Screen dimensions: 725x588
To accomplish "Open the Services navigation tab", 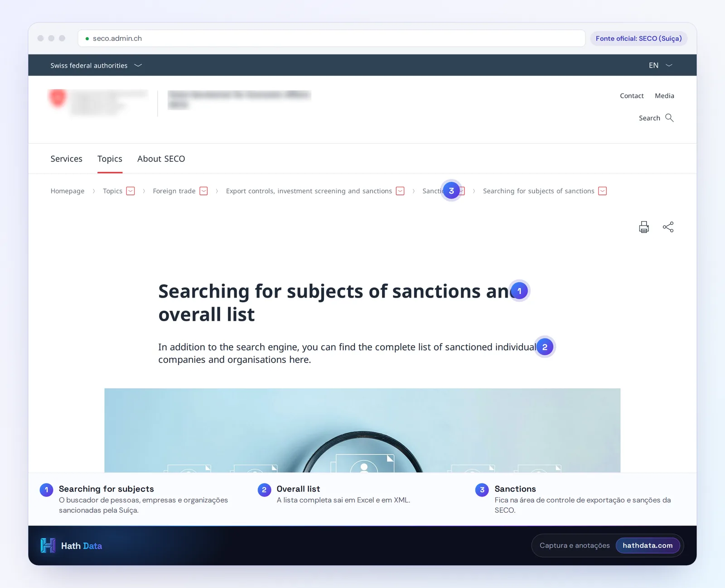I will pyautogui.click(x=67, y=159).
